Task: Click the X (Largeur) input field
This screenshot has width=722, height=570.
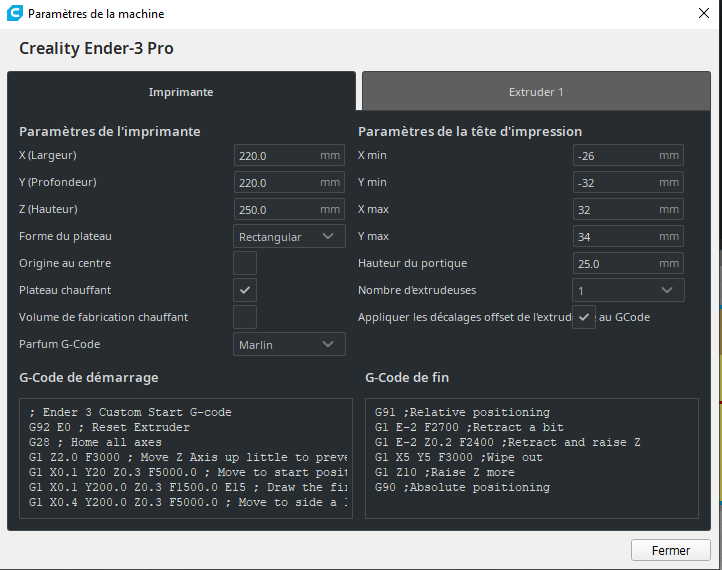Action: [x=289, y=155]
